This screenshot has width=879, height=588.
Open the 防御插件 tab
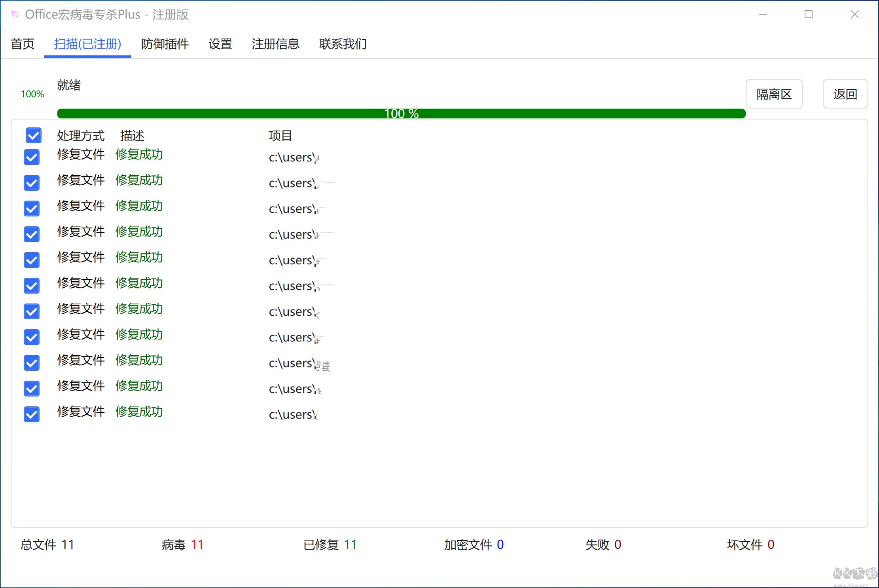165,44
